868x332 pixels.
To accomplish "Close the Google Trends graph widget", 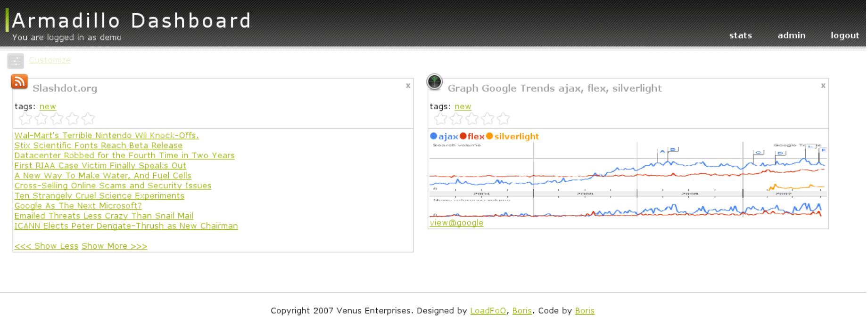I will (823, 85).
